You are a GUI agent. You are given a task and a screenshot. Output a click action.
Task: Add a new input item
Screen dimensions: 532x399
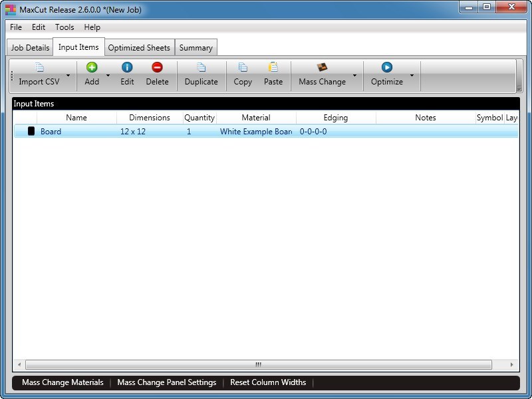(x=91, y=73)
